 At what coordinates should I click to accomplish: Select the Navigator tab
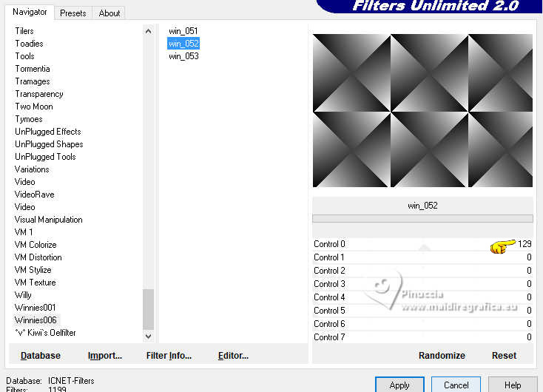click(30, 12)
